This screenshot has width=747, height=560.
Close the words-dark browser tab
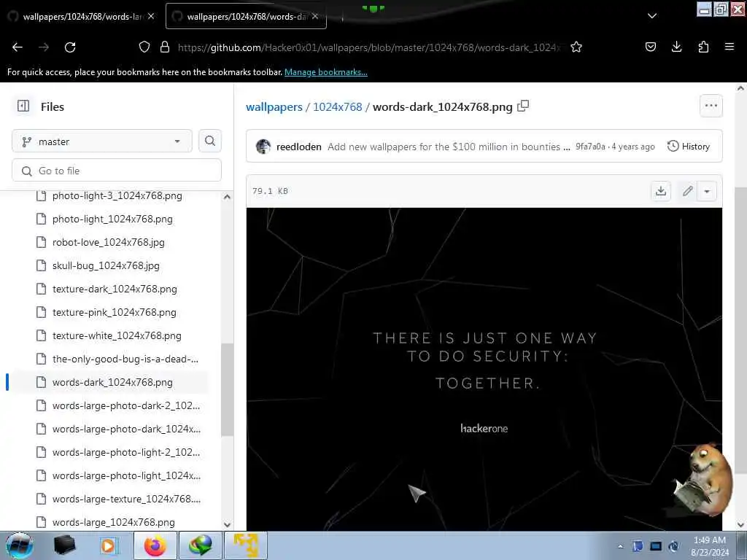pyautogui.click(x=315, y=16)
